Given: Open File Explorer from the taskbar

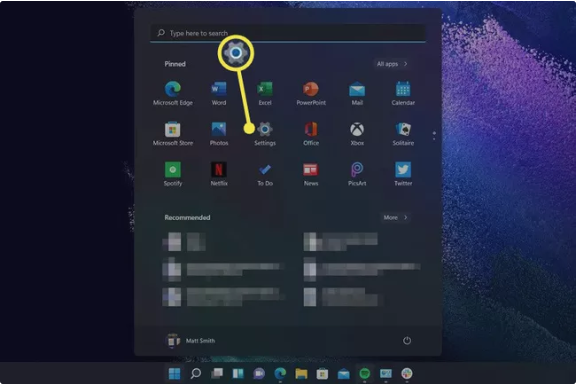Looking at the screenshot, I should click(301, 373).
